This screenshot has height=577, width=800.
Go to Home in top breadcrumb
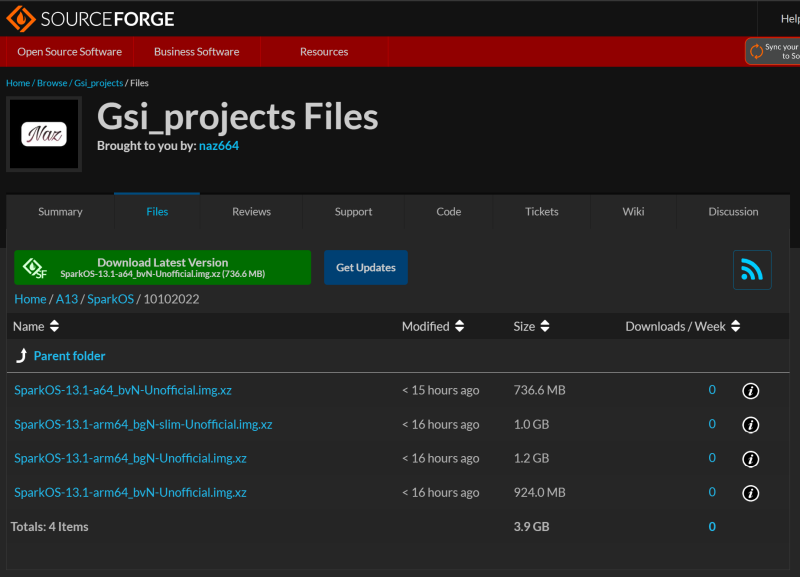point(18,83)
